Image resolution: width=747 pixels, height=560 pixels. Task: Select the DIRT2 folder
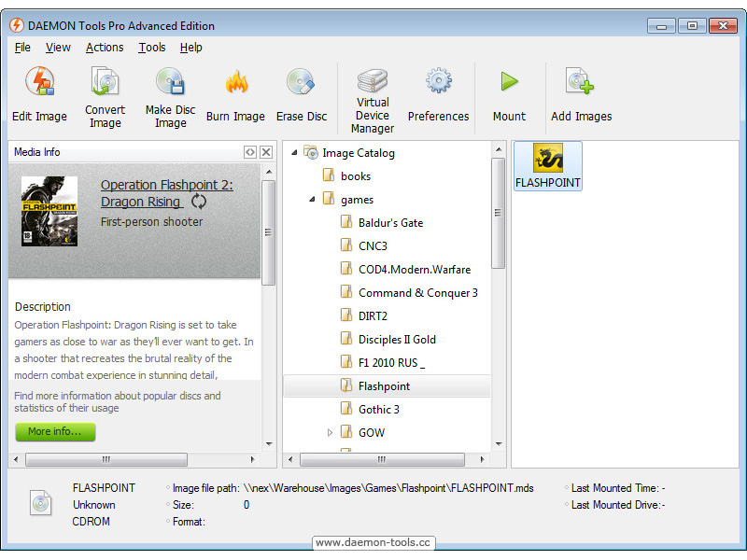coord(373,316)
